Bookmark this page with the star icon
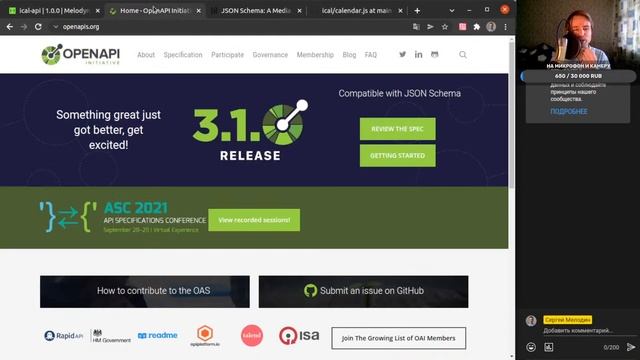Image resolution: width=640 pixels, height=360 pixels. click(x=445, y=27)
